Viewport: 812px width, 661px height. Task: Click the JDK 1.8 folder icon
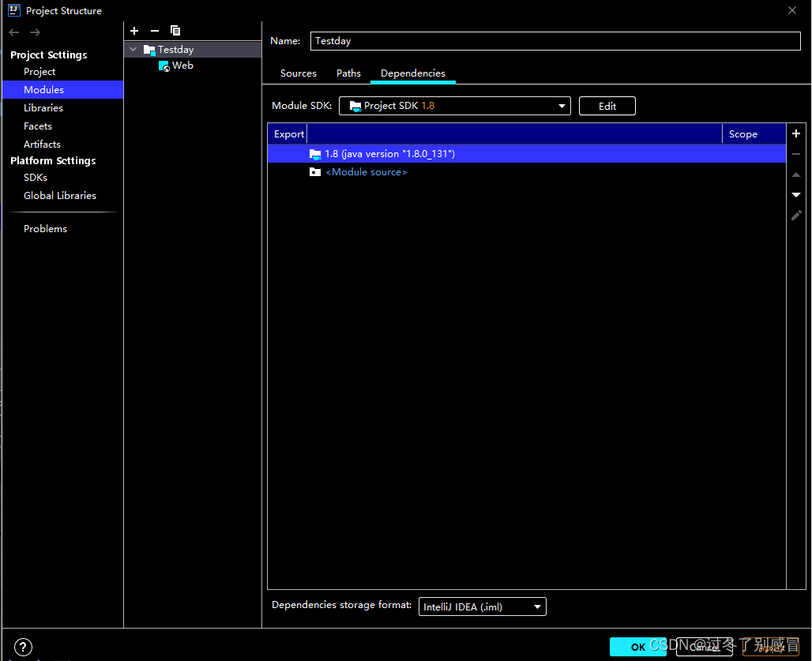tap(315, 154)
